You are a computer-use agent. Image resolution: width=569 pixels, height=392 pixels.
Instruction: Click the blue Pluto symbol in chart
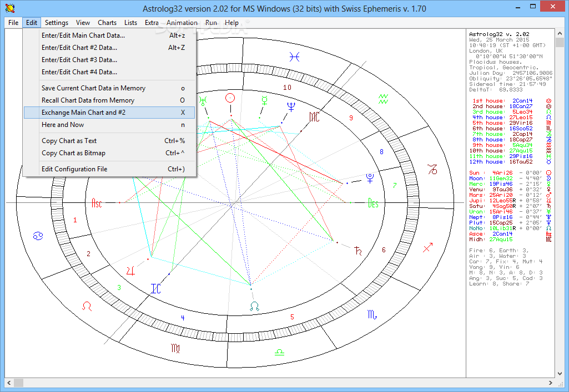[370, 178]
